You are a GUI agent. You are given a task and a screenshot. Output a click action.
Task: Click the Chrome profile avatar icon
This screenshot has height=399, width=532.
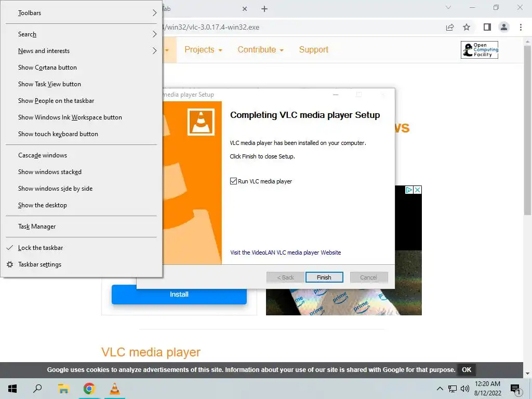coord(504,27)
